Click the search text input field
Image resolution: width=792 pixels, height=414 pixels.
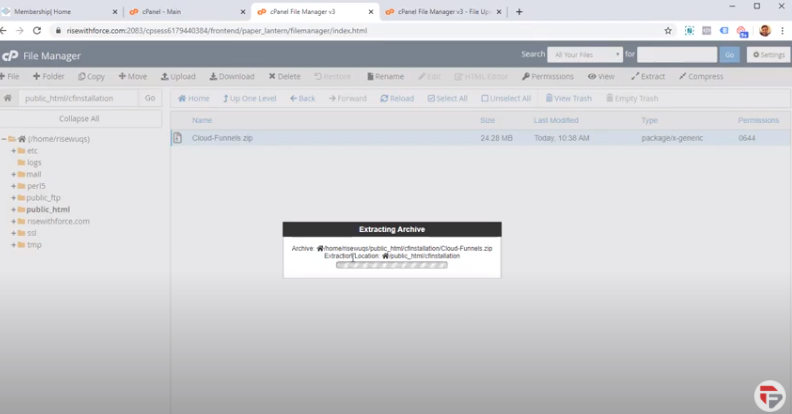click(x=676, y=54)
